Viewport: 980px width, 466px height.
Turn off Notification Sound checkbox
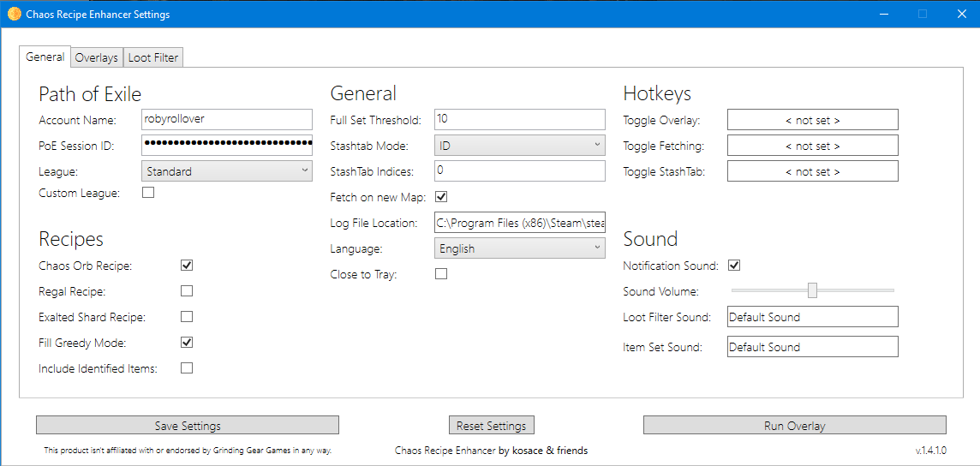[x=735, y=266]
